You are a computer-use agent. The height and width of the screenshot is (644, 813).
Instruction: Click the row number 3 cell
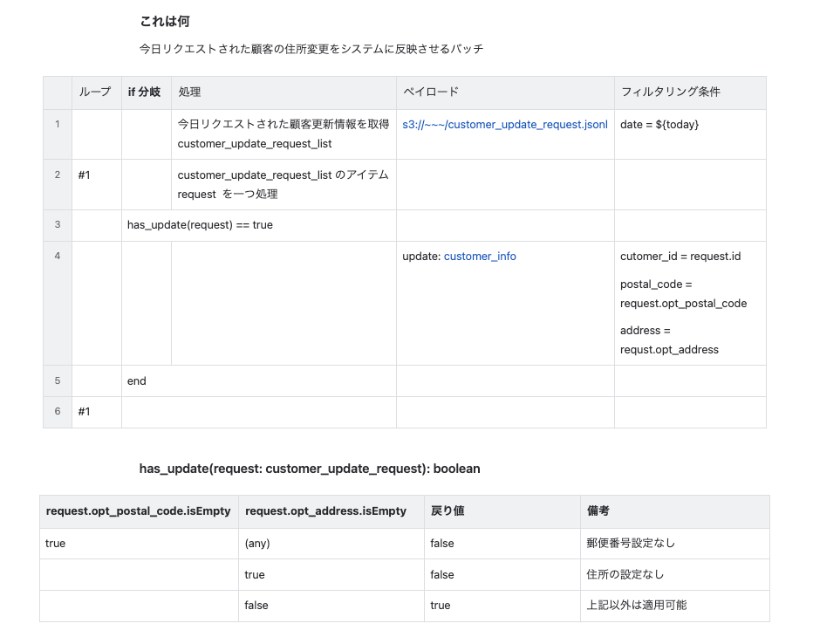58,225
